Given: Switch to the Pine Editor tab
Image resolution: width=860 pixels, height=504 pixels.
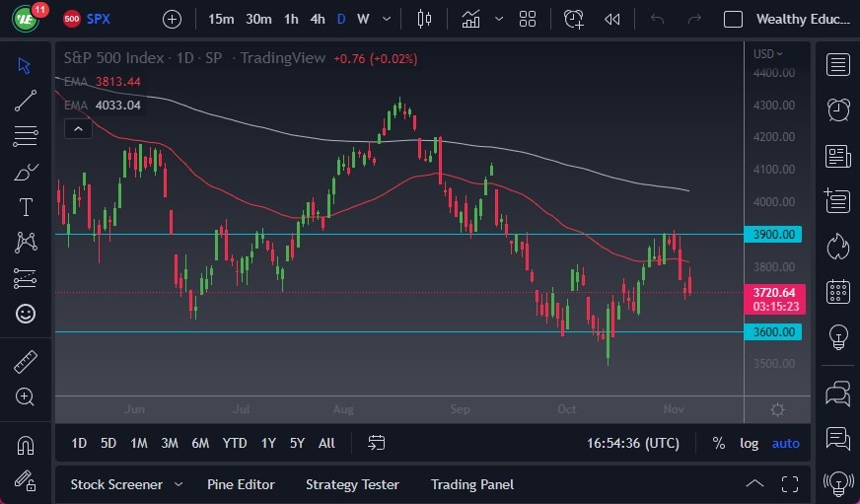Looking at the screenshot, I should (241, 484).
